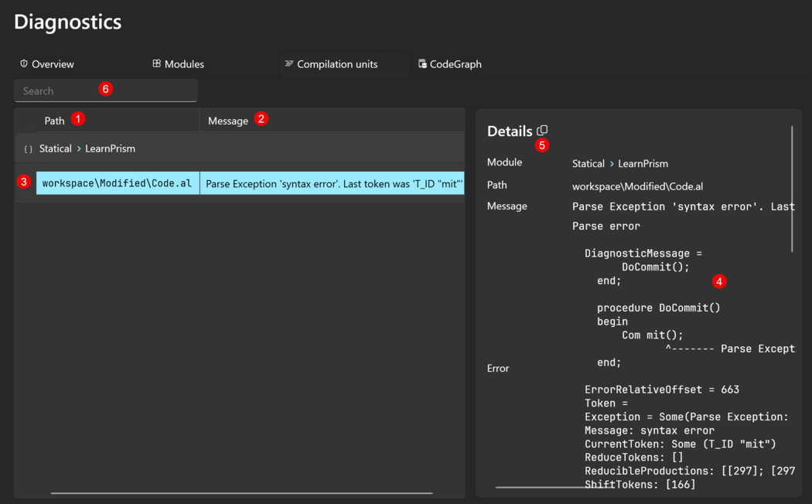This screenshot has width=812, height=504.
Task: Click the diagnostics table horizontal scrollbar
Action: pyautogui.click(x=241, y=492)
